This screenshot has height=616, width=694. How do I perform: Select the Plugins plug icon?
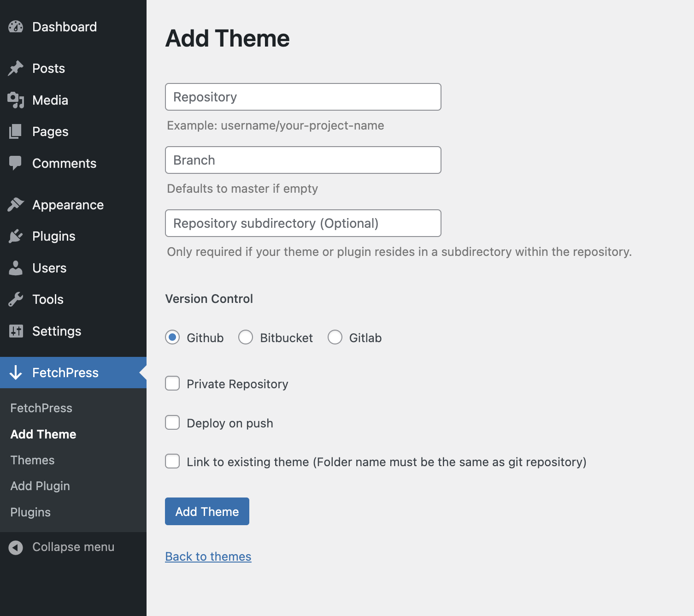pyautogui.click(x=15, y=236)
